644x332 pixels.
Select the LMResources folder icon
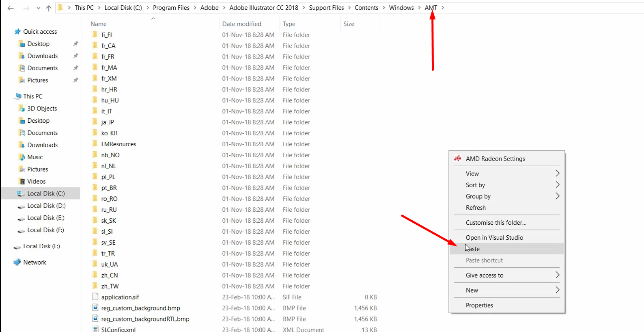[95, 144]
